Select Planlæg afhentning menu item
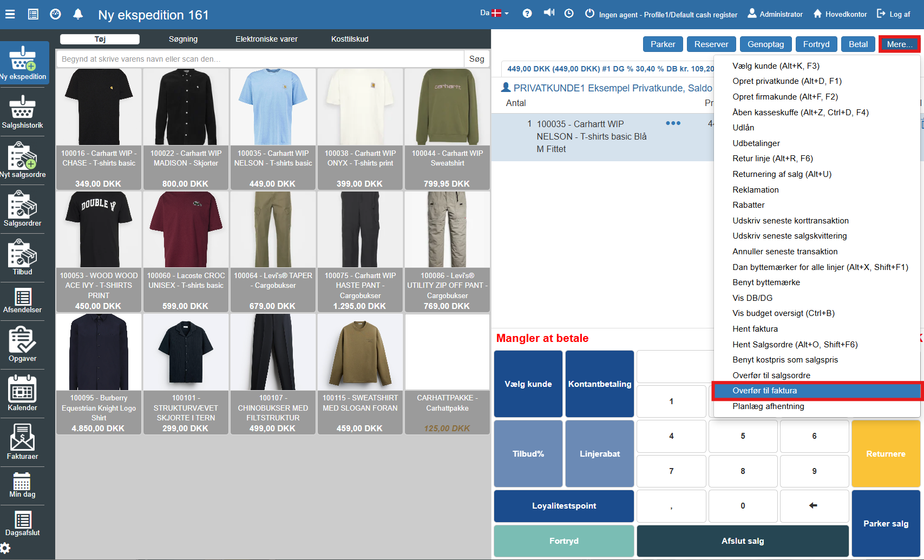The height and width of the screenshot is (560, 924). point(817,406)
